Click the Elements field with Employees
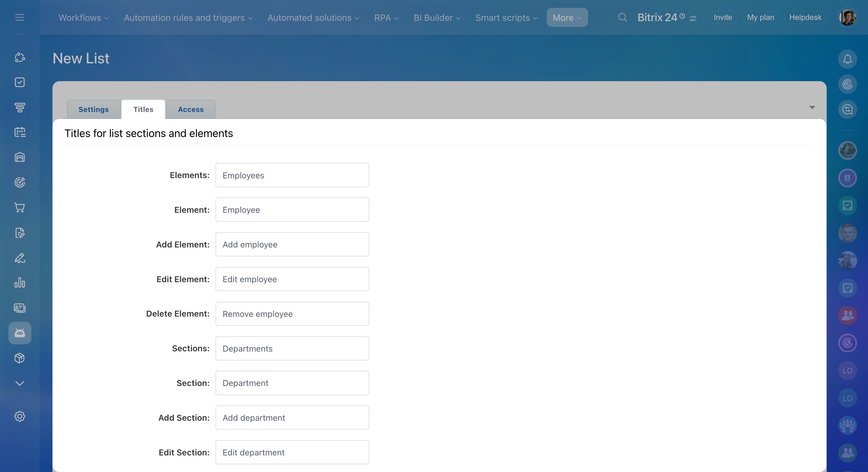This screenshot has width=868, height=472. (292, 175)
